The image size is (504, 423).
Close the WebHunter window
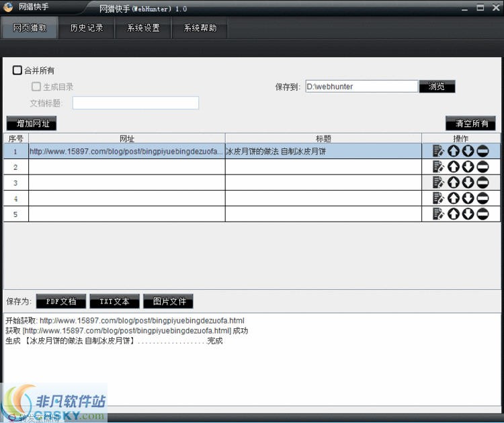tap(496, 7)
